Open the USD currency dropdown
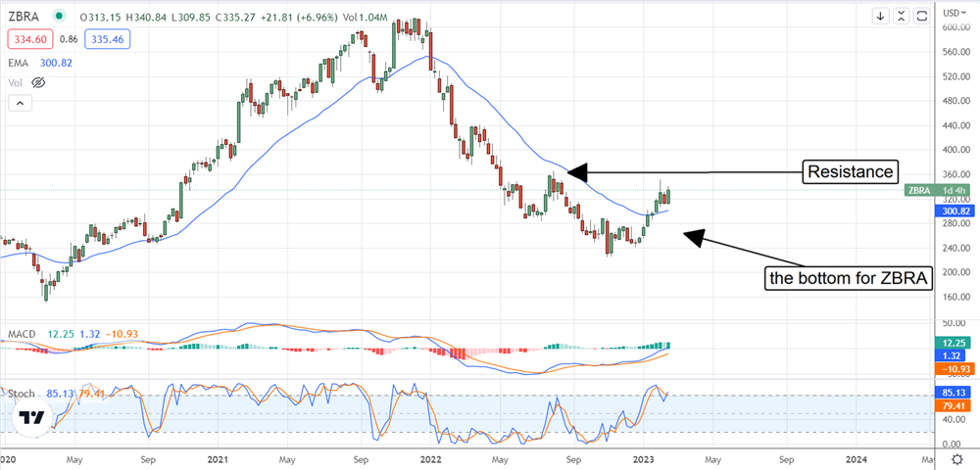The image size is (980, 470). tap(955, 13)
